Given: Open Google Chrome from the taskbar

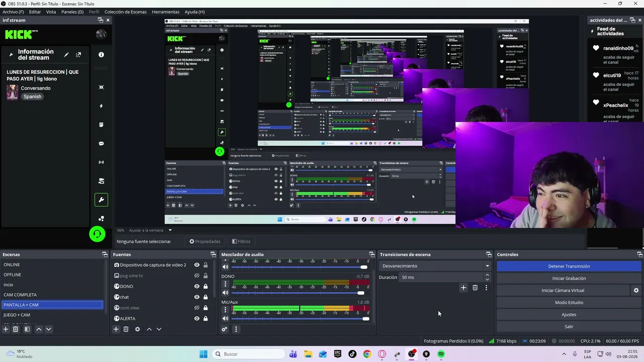Looking at the screenshot, I should click(x=367, y=354).
